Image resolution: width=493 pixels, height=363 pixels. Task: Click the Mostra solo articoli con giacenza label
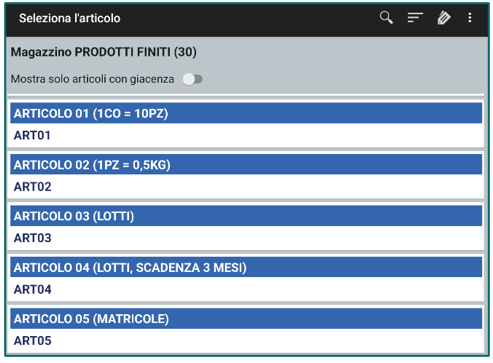pos(92,79)
